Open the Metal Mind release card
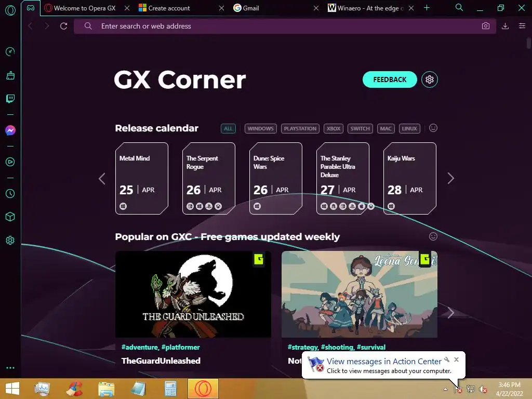 (x=142, y=179)
